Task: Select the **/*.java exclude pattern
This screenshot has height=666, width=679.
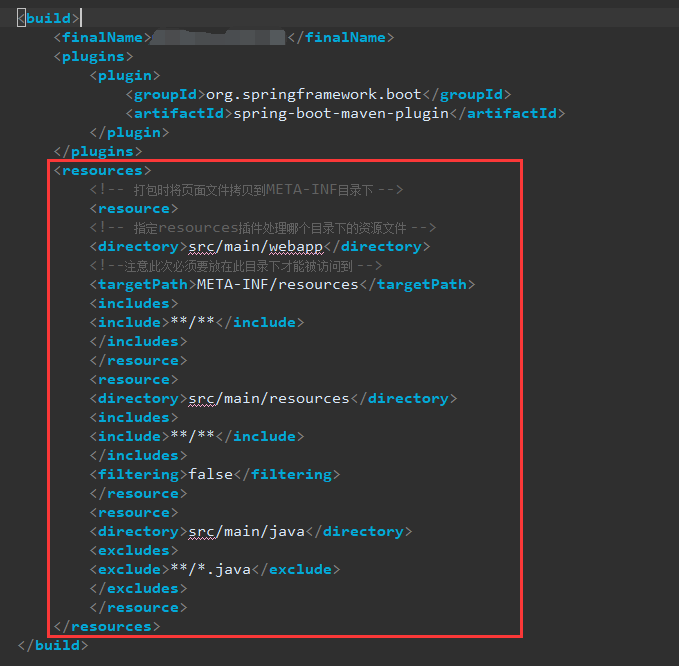Action: [210, 569]
